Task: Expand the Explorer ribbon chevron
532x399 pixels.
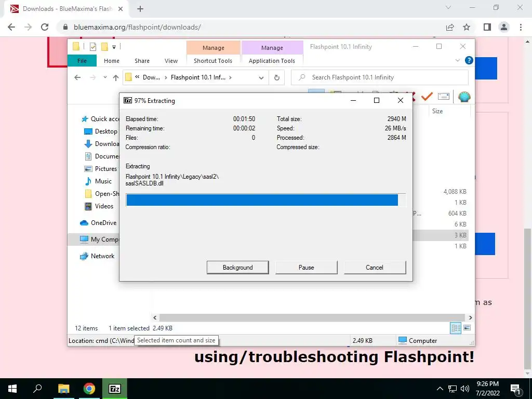Action: [457, 60]
